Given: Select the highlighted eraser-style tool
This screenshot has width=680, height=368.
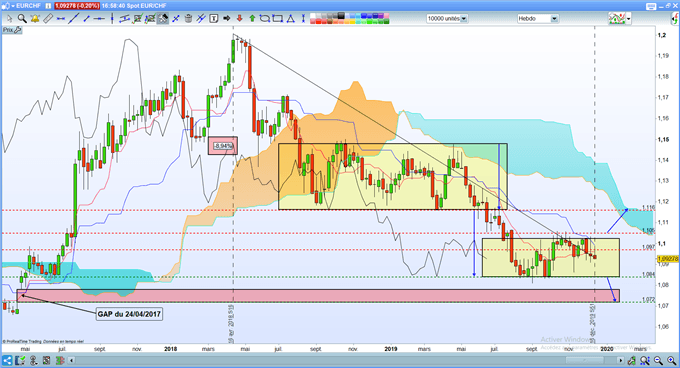Looking at the screenshot, I should pos(163,19).
